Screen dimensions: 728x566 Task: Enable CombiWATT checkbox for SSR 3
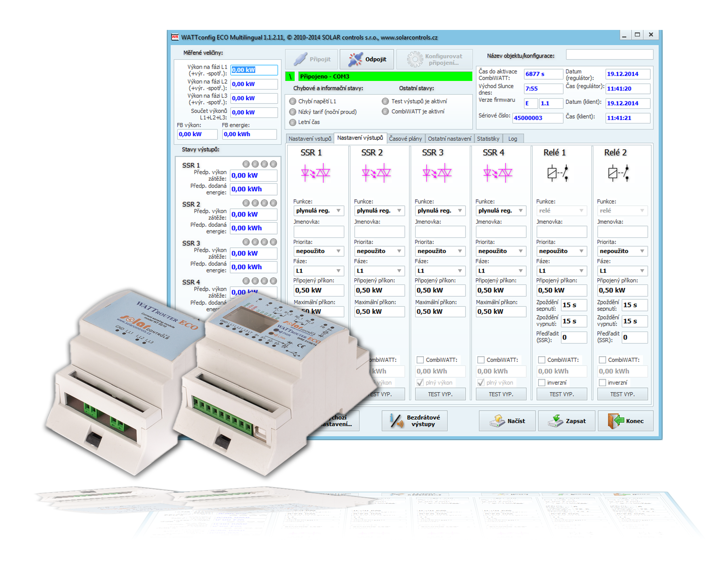click(420, 360)
